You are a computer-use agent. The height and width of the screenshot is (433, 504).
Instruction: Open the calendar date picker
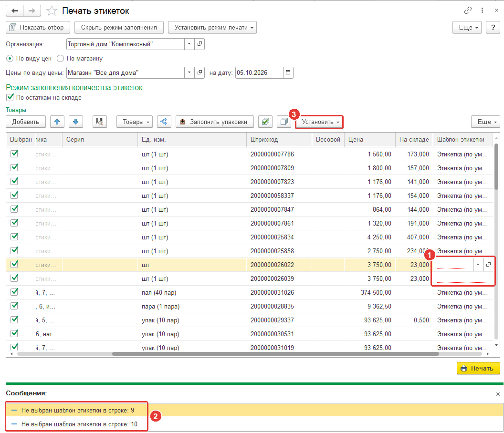click(288, 72)
